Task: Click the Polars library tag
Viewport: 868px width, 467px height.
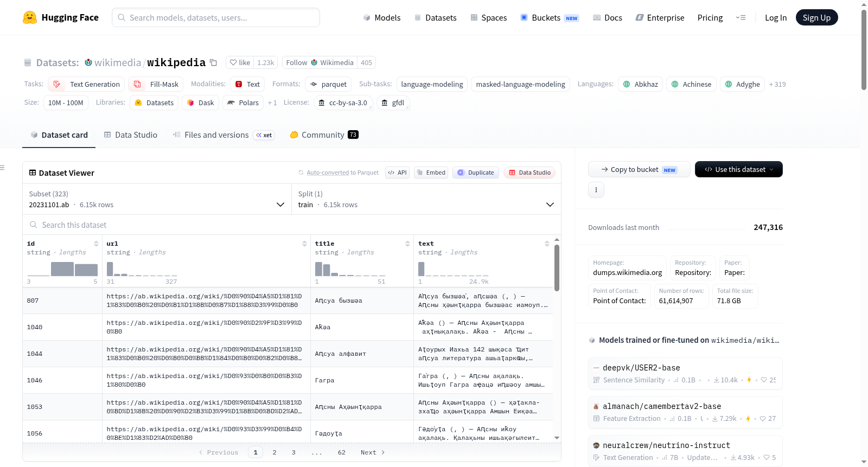Action: pyautogui.click(x=242, y=103)
